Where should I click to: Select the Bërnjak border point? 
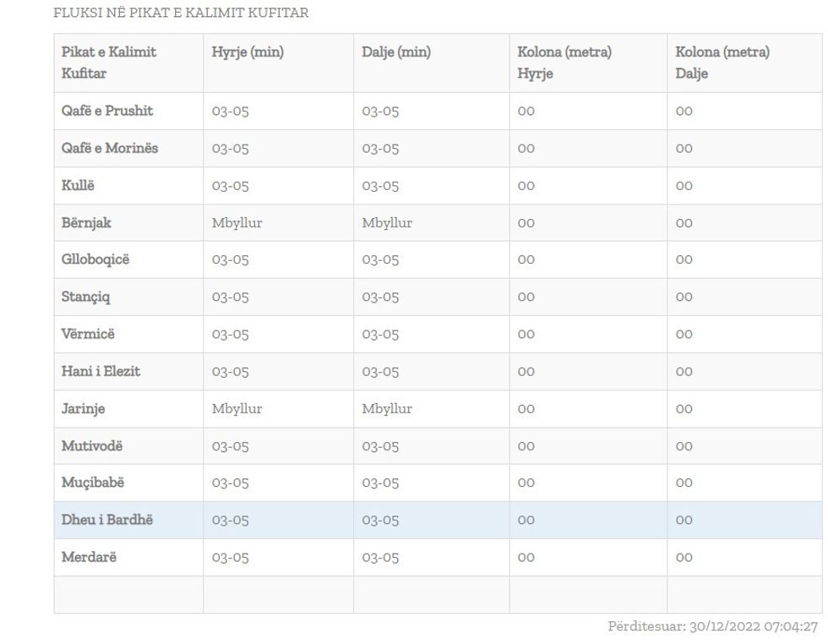[x=86, y=223]
